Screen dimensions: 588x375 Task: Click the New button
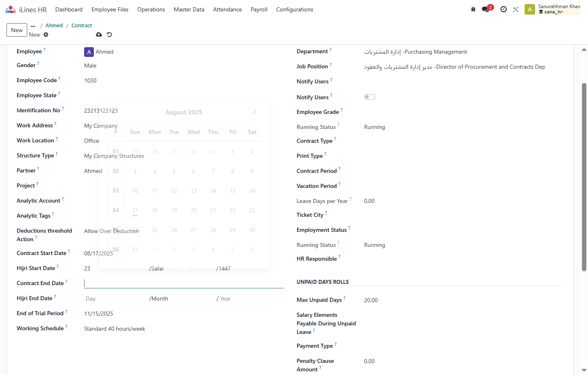coord(17,30)
